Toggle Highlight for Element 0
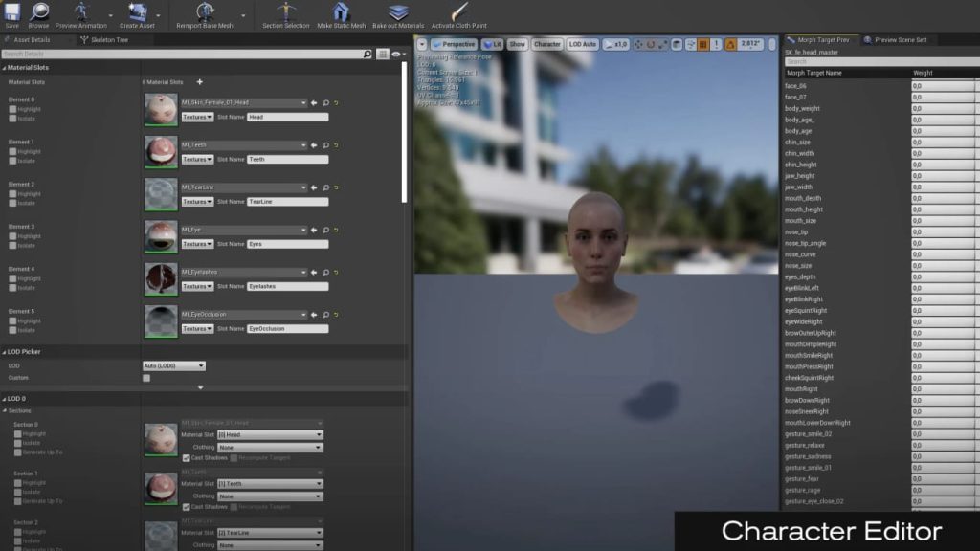This screenshot has width=980, height=551. (x=12, y=109)
